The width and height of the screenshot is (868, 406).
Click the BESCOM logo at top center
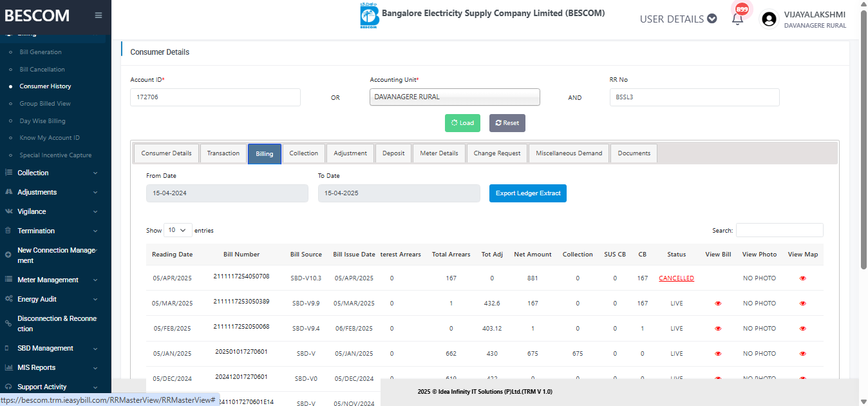click(369, 16)
